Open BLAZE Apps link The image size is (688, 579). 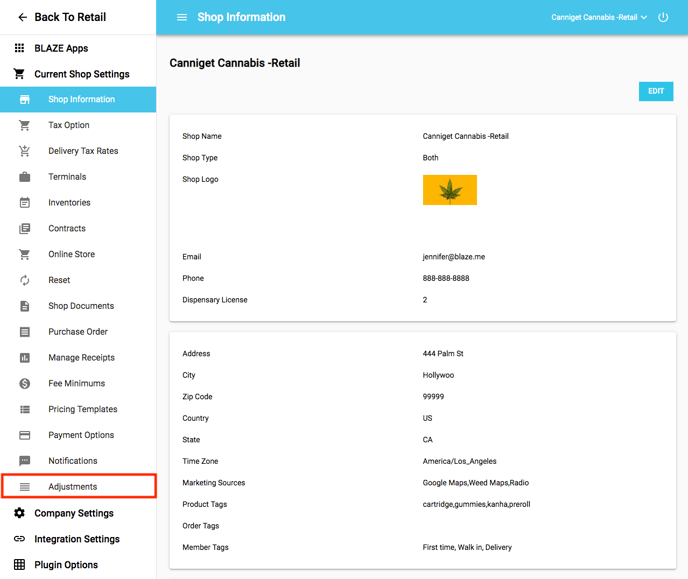(x=61, y=48)
